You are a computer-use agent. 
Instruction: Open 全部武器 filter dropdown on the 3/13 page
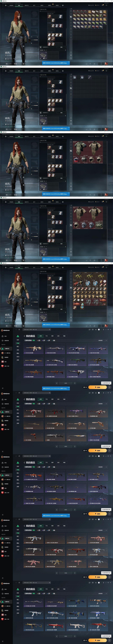click(x=102, y=340)
